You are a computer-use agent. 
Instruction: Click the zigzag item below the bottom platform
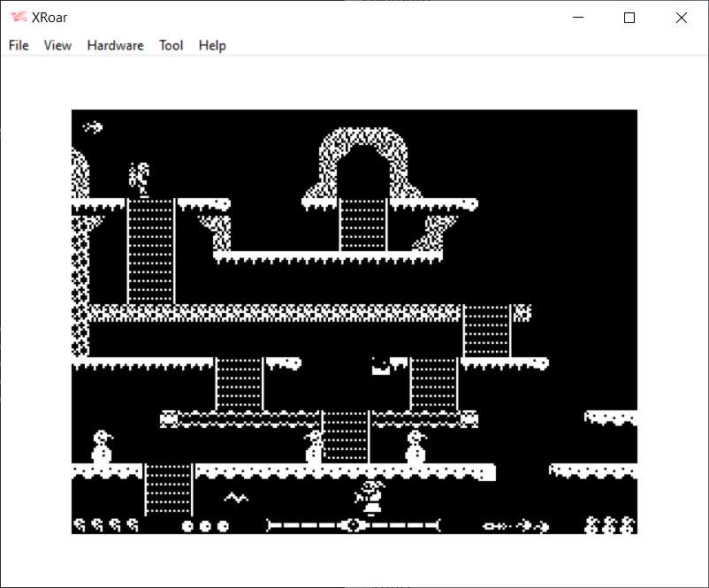tap(235, 498)
